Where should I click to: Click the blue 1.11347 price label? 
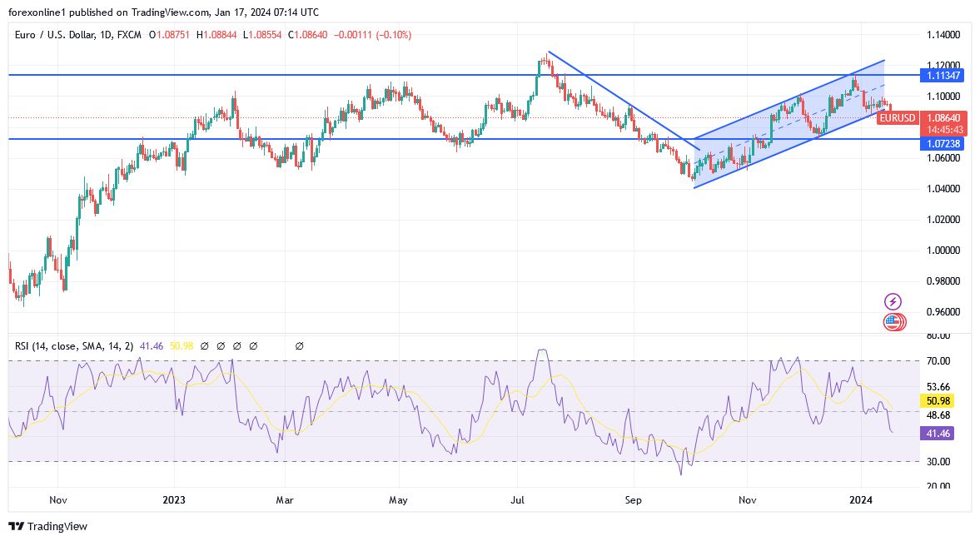point(943,76)
